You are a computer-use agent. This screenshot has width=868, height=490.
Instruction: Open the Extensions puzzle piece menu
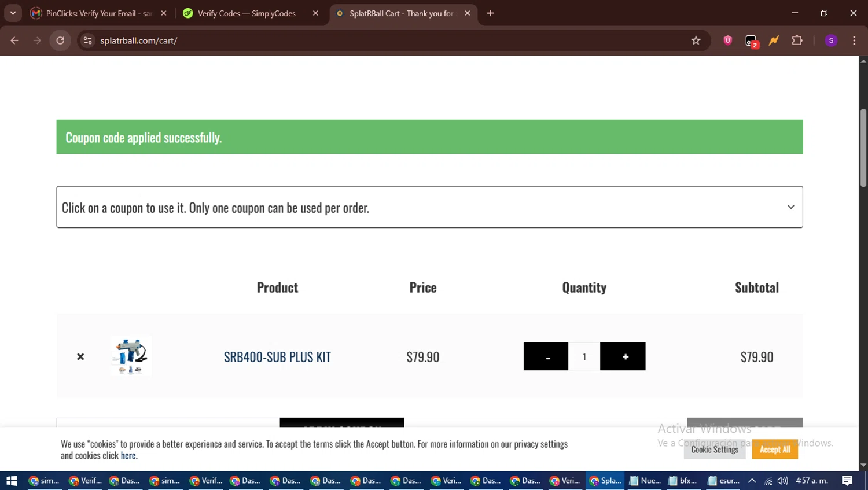797,40
